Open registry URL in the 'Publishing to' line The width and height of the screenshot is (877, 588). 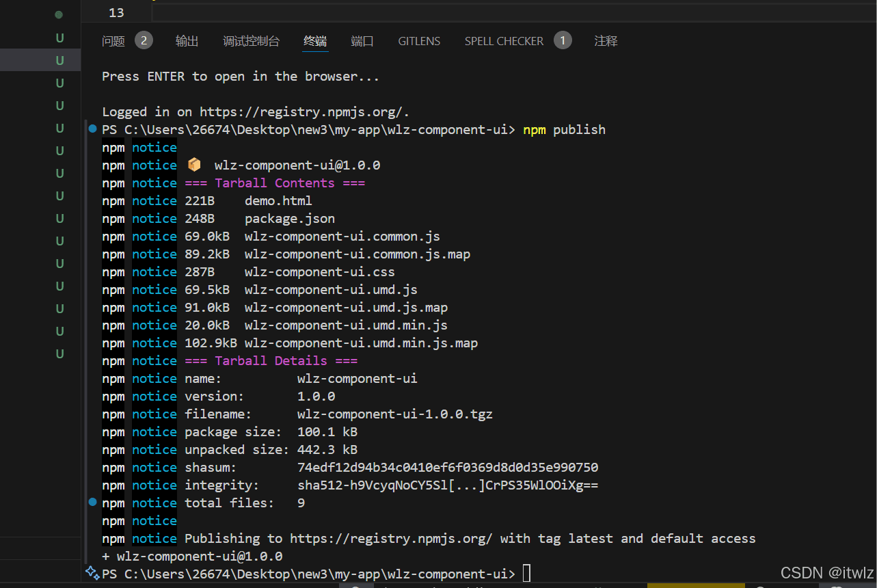pos(390,538)
